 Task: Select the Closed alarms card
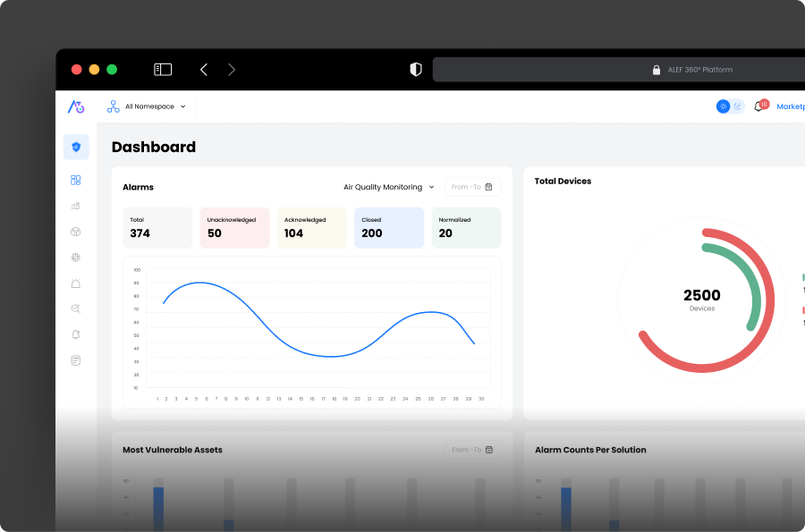(389, 227)
